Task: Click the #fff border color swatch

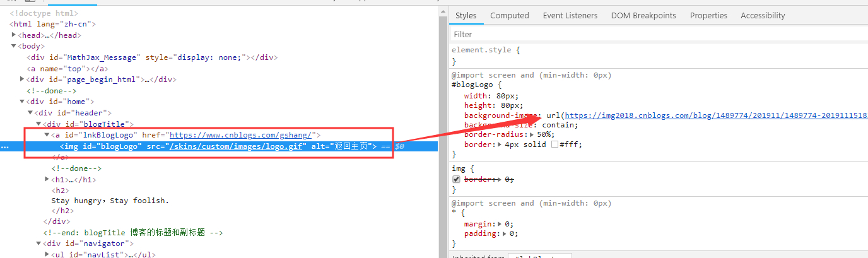Action: [x=554, y=144]
